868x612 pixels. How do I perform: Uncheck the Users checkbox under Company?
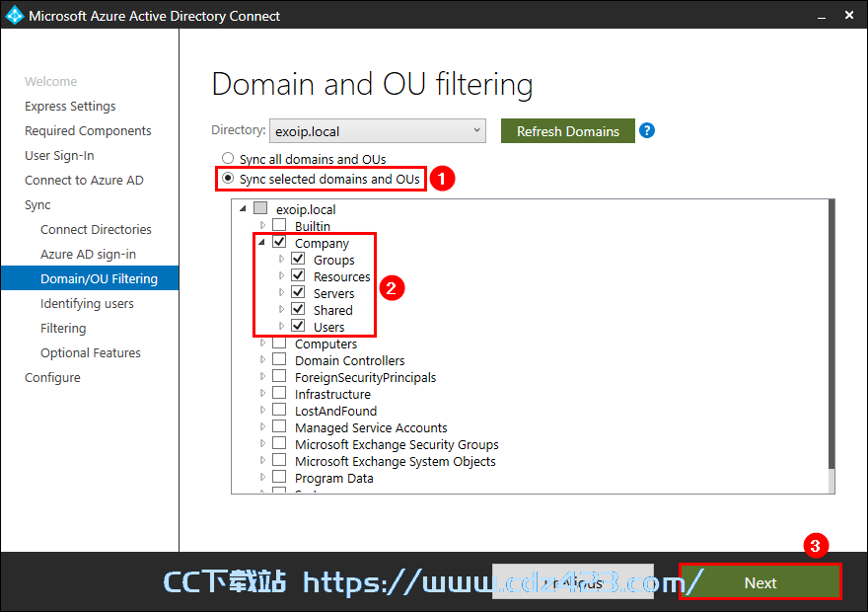click(x=298, y=326)
